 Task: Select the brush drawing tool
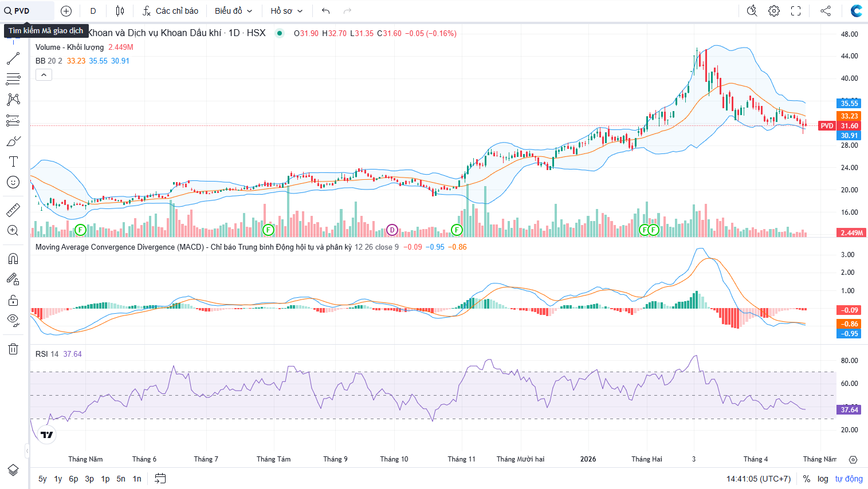(13, 141)
